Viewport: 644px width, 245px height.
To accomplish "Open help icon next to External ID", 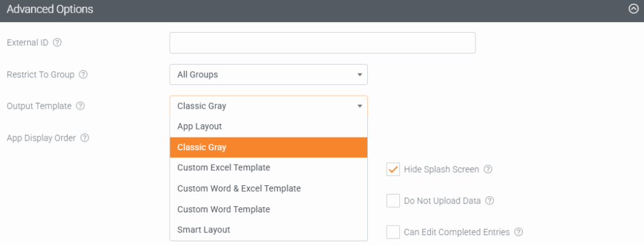I will click(57, 43).
